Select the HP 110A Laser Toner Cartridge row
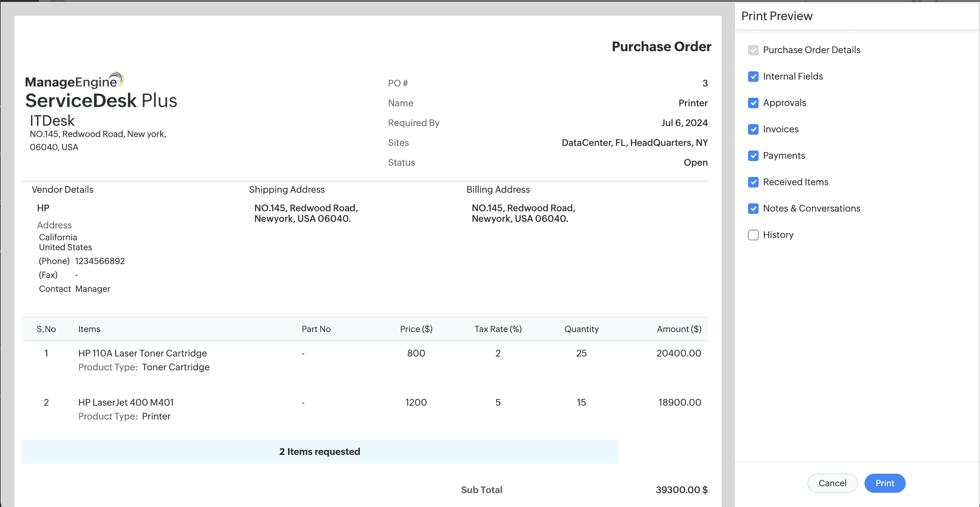This screenshot has height=507, width=980. pyautogui.click(x=142, y=353)
